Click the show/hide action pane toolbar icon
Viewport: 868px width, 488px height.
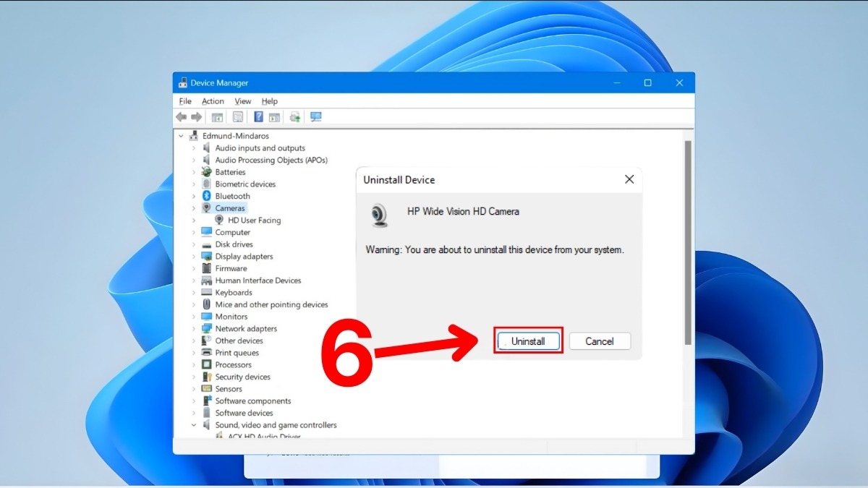[x=274, y=117]
